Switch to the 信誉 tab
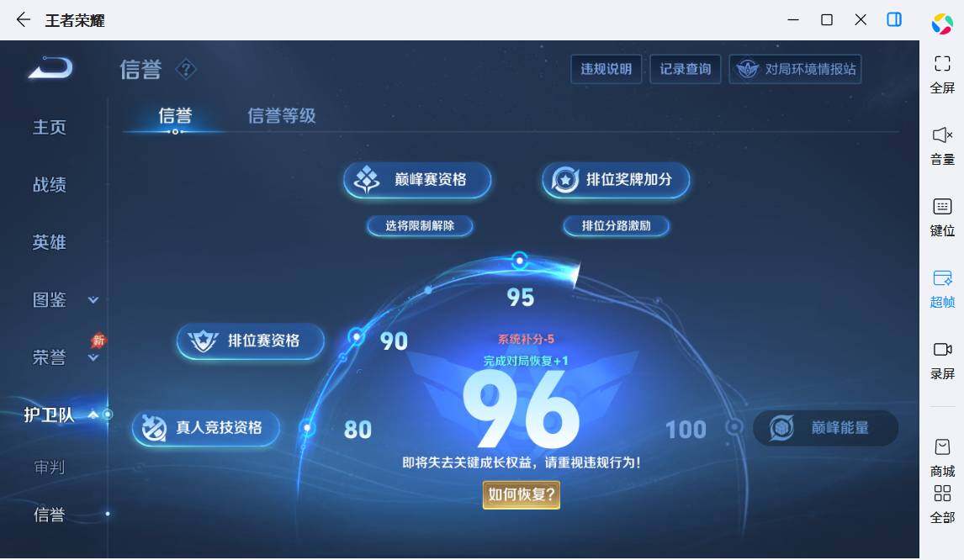 (x=175, y=115)
